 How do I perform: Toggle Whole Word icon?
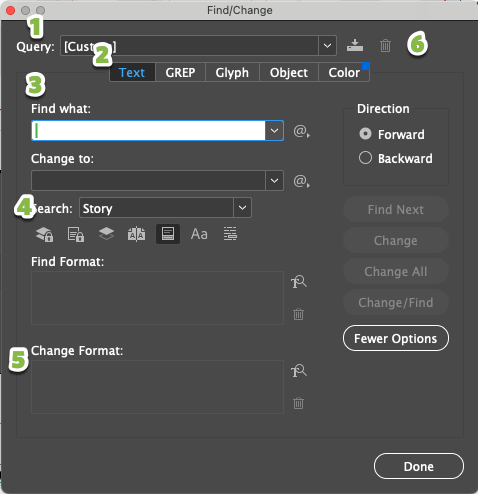230,234
